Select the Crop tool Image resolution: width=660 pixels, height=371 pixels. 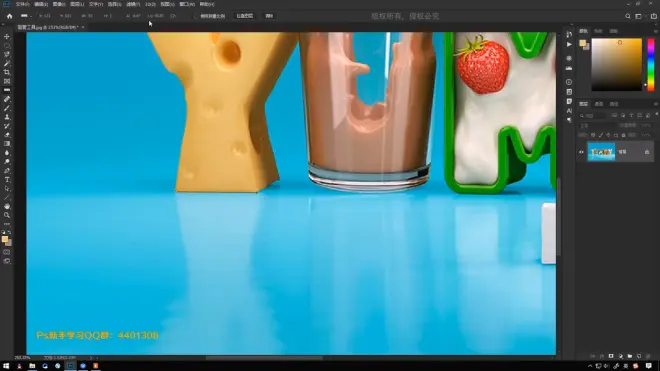[x=7, y=72]
